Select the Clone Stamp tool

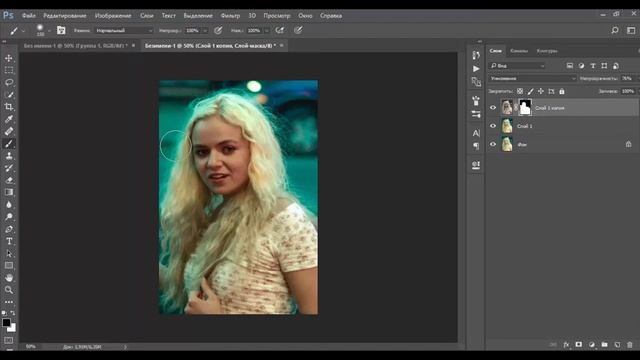pos(9,156)
